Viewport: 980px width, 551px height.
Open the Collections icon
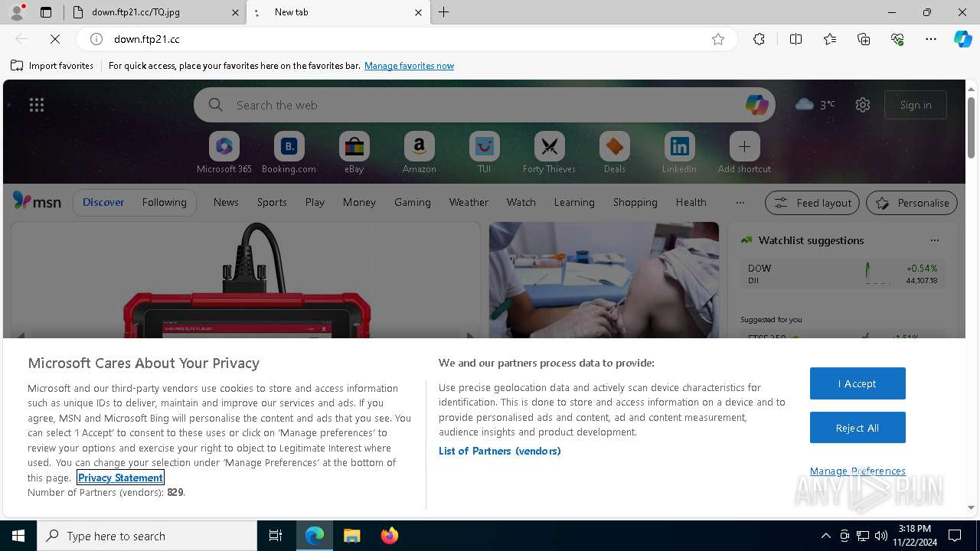tap(864, 39)
